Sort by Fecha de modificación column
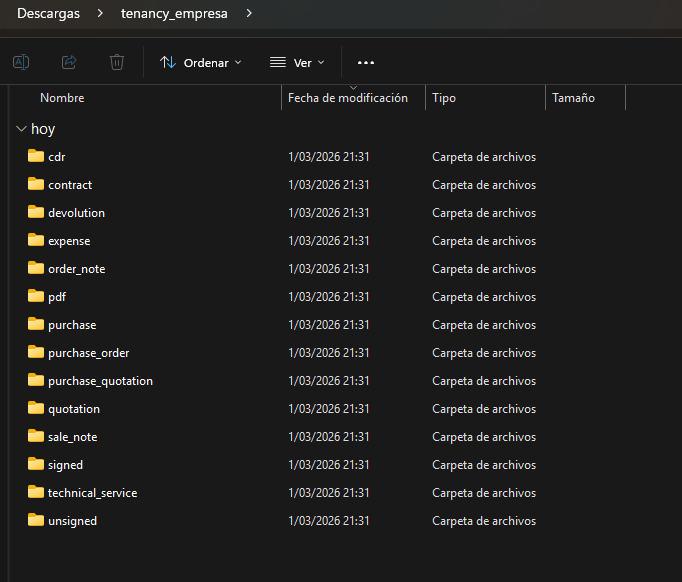Viewport: 682px width, 582px height. pyautogui.click(x=347, y=98)
